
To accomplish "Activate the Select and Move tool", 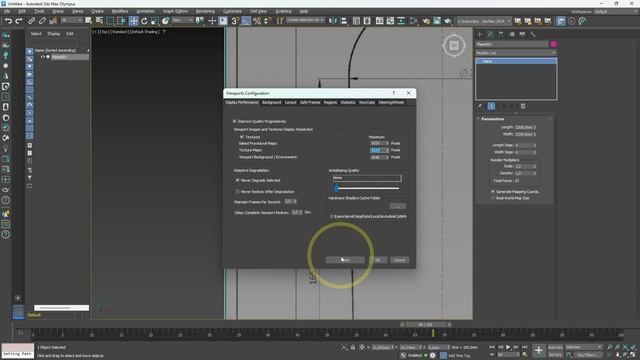I will pos(133,21).
